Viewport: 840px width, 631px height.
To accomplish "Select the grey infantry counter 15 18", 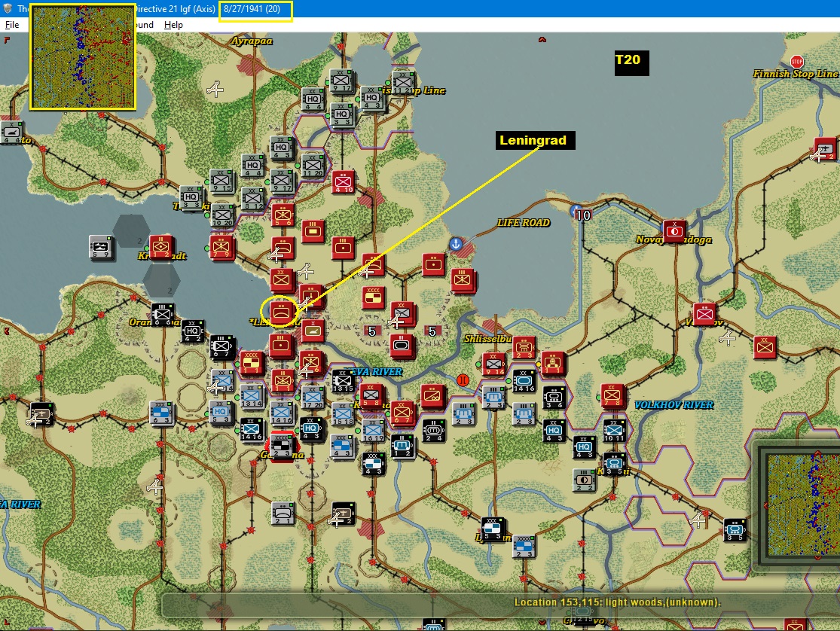I will [x=343, y=414].
